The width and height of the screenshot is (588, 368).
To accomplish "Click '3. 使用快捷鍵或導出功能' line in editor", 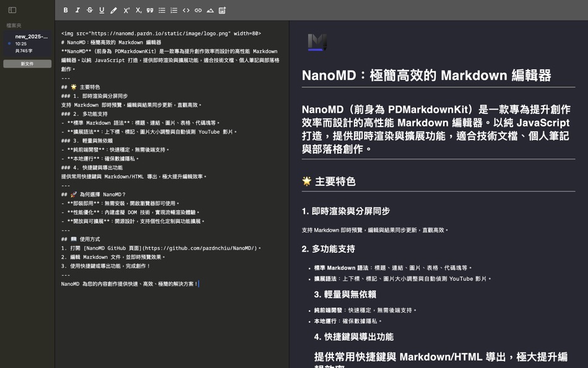I will click(106, 266).
